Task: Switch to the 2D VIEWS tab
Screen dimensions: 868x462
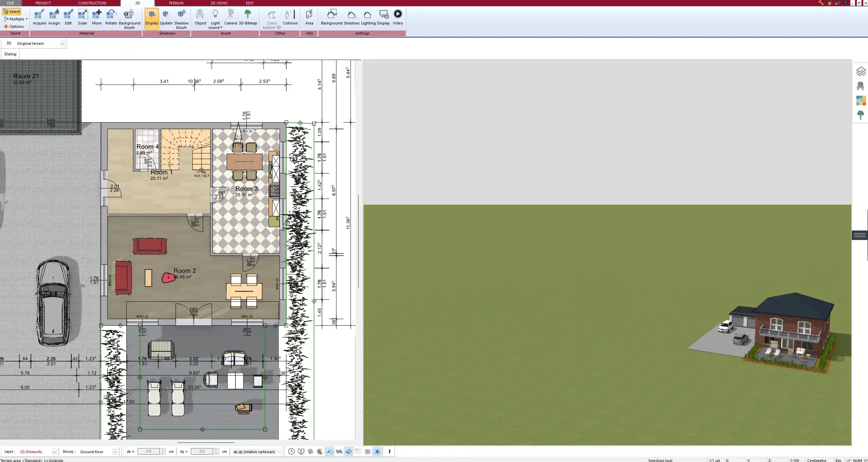Action: point(219,3)
